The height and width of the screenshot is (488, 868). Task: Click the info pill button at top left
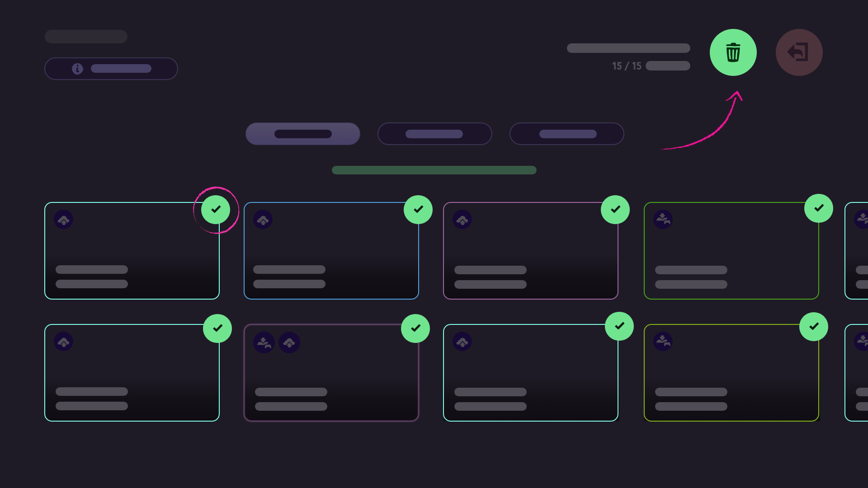pyautogui.click(x=111, y=69)
